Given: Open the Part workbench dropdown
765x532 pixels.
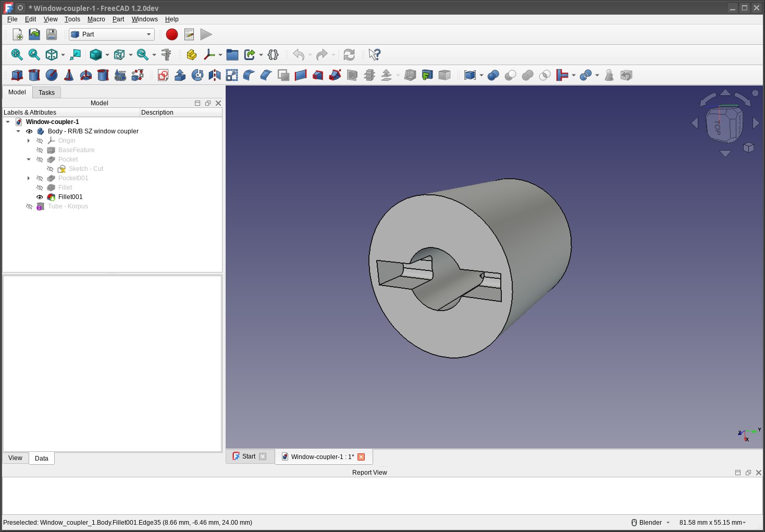Looking at the screenshot, I should (112, 34).
